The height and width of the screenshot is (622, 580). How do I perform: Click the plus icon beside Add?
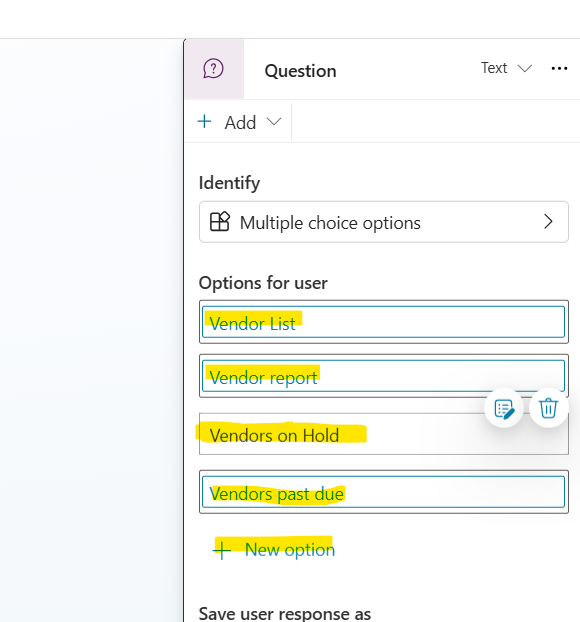pos(205,121)
